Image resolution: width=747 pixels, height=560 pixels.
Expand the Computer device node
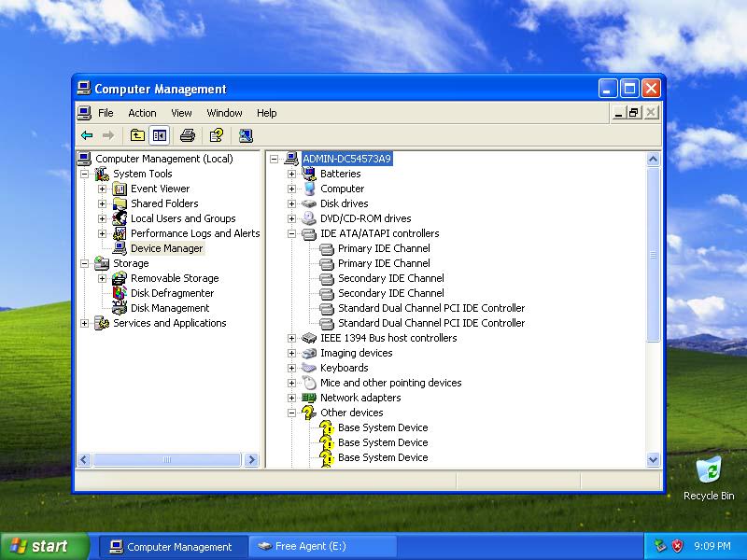point(291,189)
